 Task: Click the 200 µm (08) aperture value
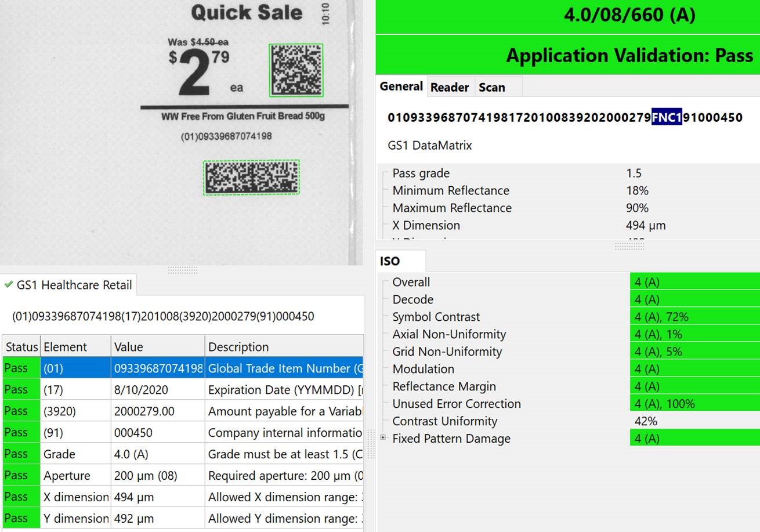click(158, 476)
